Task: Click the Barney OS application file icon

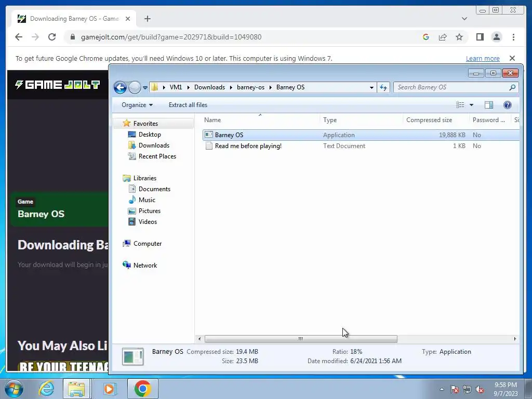Action: click(x=209, y=135)
